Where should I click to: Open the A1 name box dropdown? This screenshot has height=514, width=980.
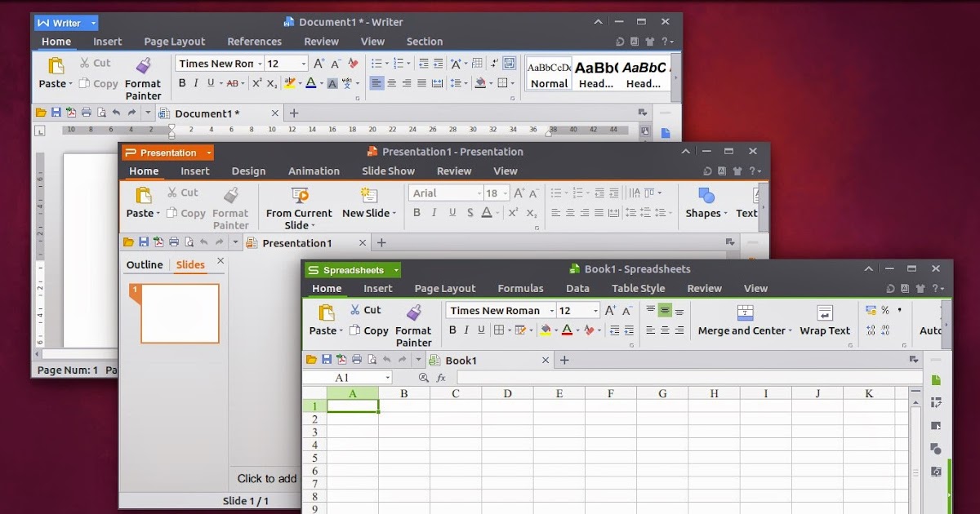pos(387,378)
